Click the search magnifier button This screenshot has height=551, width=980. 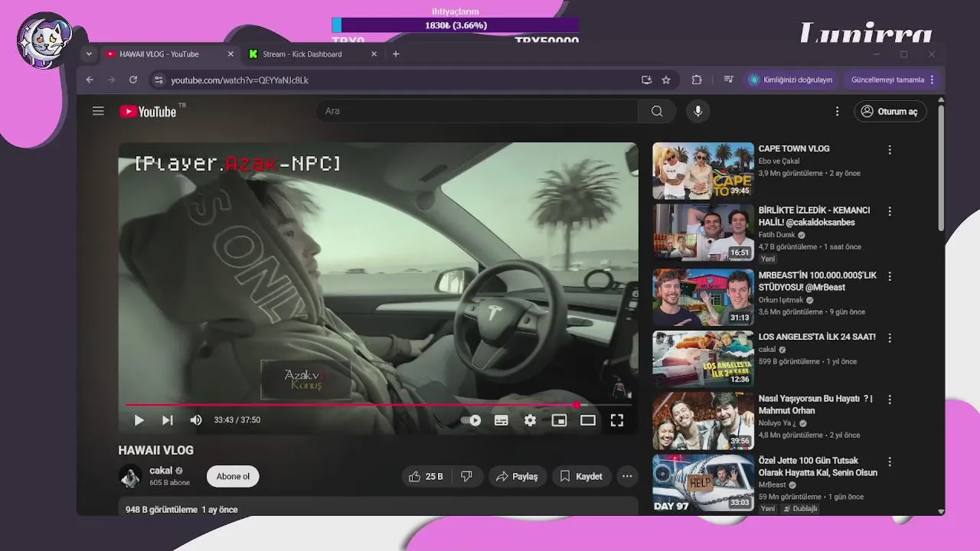pos(657,111)
